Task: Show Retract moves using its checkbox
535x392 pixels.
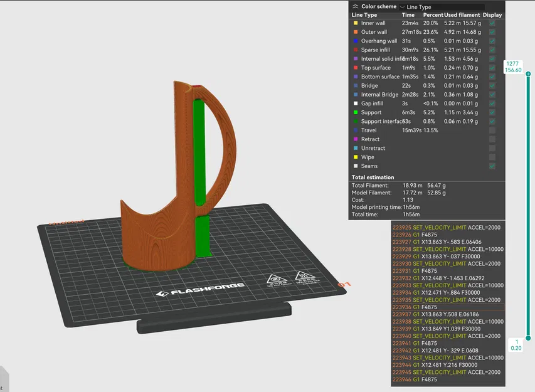Action: coord(492,139)
